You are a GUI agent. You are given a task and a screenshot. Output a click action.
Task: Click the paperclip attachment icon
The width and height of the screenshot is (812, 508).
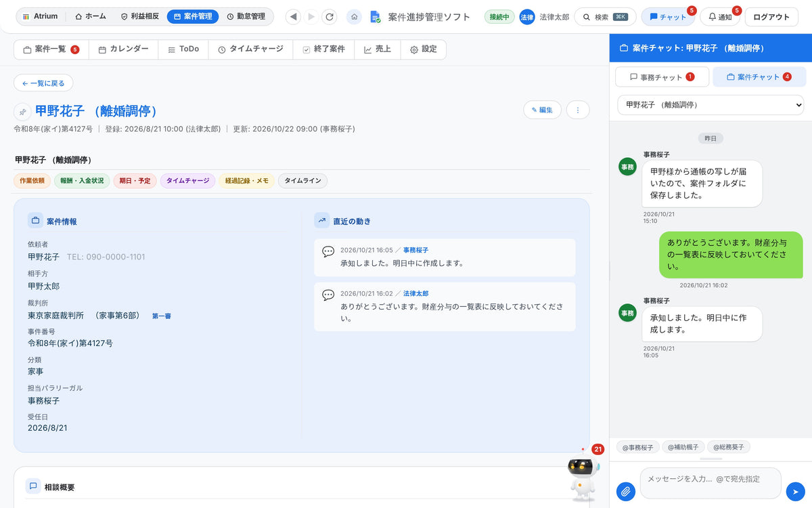[x=627, y=491]
